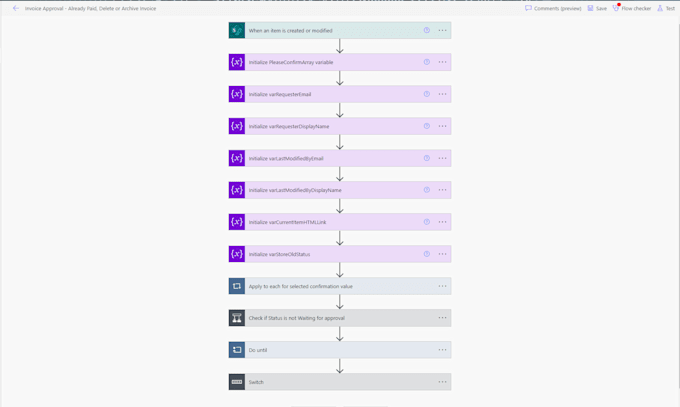The width and height of the screenshot is (680, 407).
Task: Open help for varRequesterDisplayName step
Action: 427,126
